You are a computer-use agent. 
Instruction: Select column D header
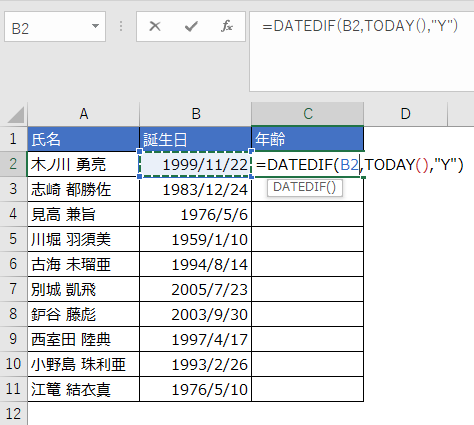[x=405, y=114]
